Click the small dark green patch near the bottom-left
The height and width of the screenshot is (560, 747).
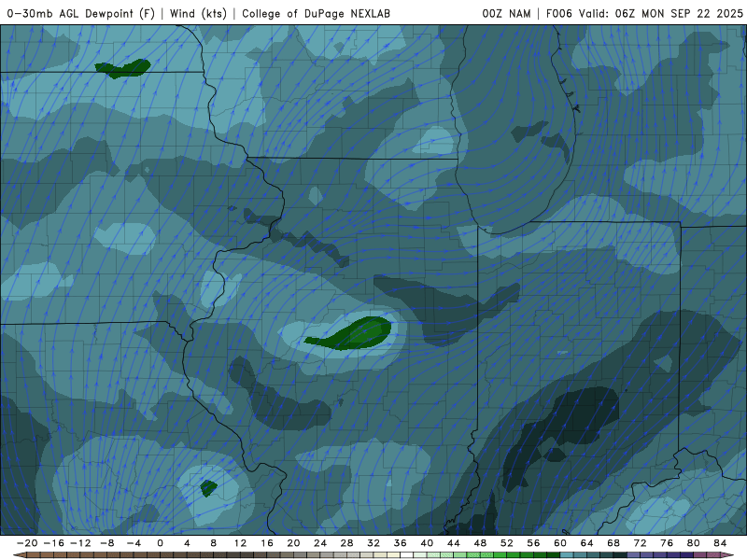208,487
